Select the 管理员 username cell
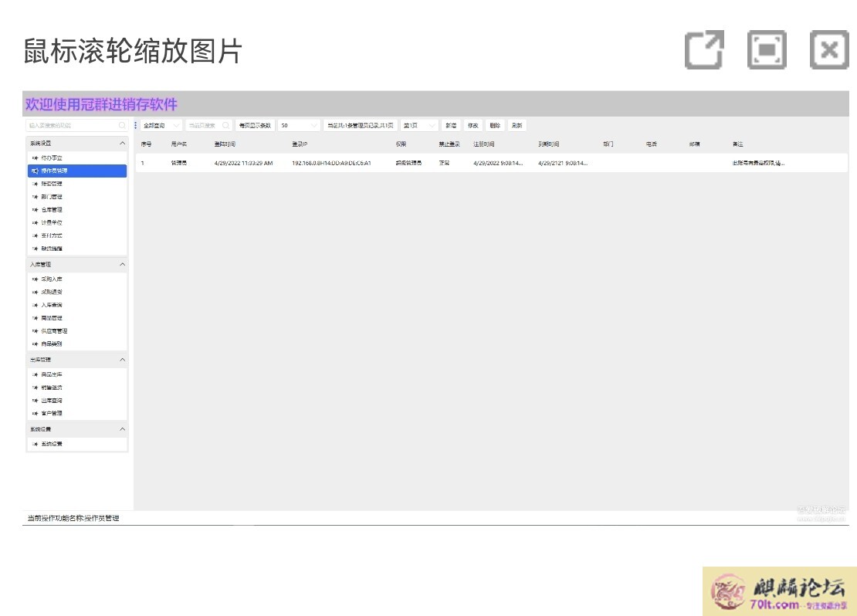 click(178, 163)
